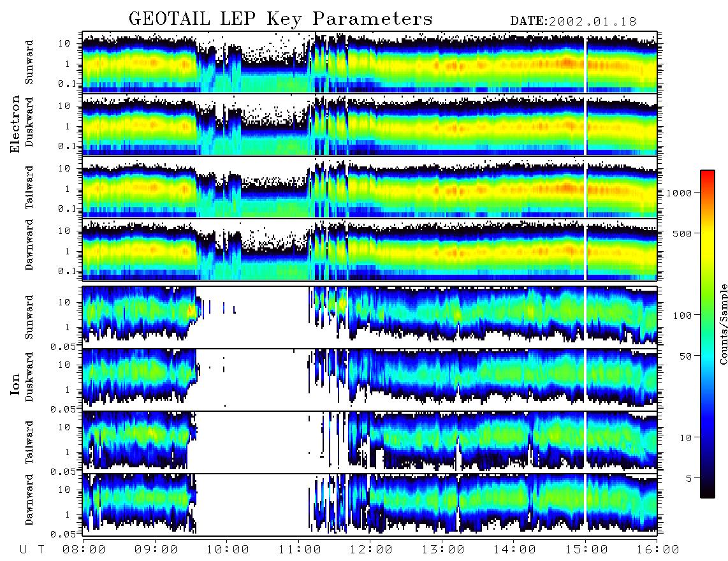728x561 pixels.
Task: Click the 0.05 tick of the Ion Sunward panel
Action: click(64, 346)
